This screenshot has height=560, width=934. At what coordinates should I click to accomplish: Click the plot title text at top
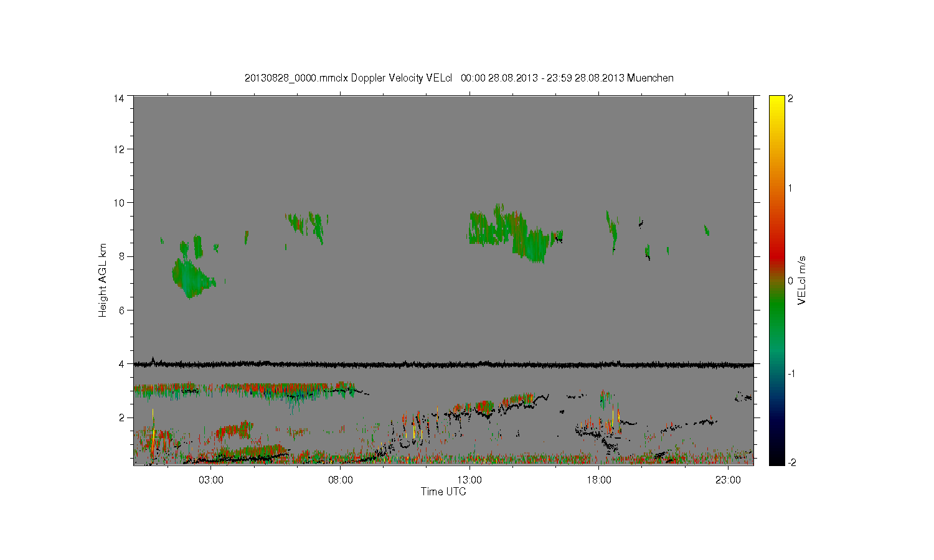(x=459, y=78)
